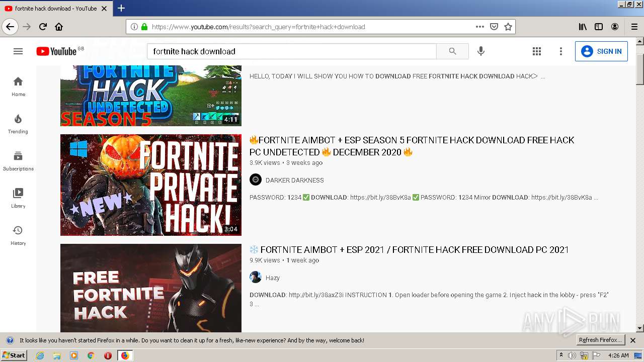Click the YouTube search magnifier button

452,51
